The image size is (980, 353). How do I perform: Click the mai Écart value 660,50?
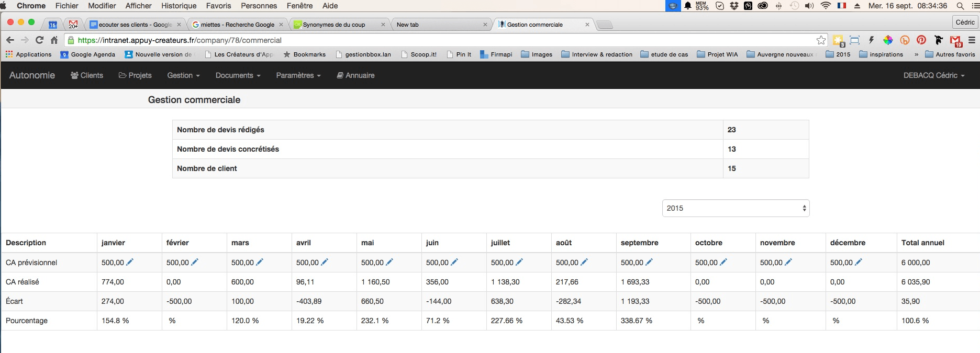[x=372, y=301]
